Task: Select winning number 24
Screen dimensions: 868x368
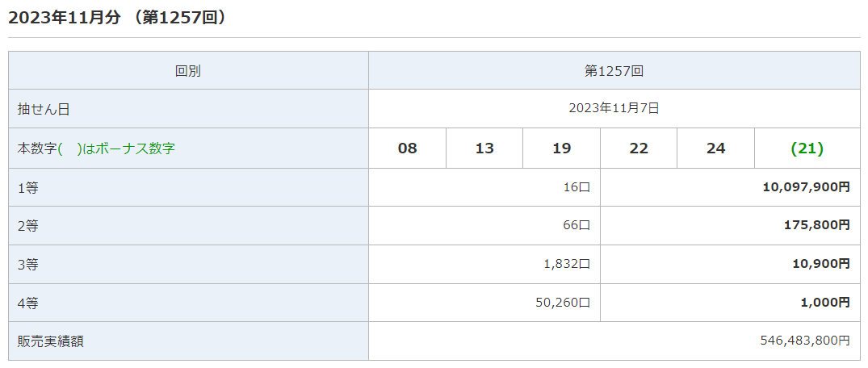Action: point(715,148)
